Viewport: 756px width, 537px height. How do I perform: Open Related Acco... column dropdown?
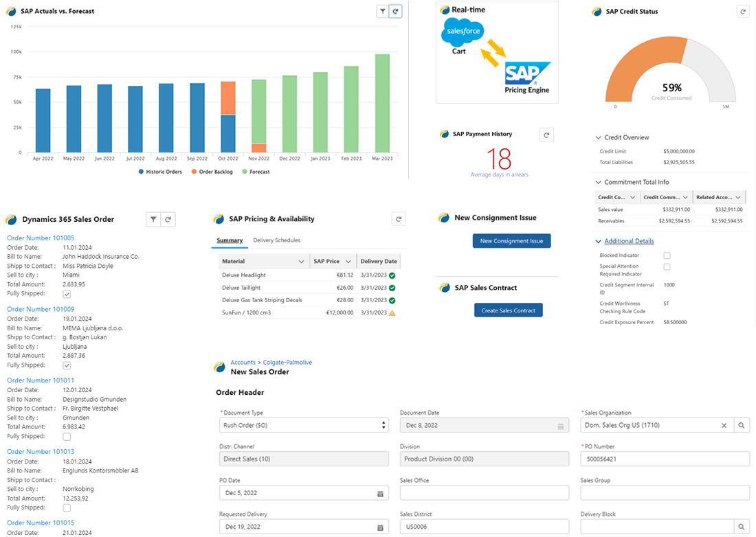[x=737, y=198]
